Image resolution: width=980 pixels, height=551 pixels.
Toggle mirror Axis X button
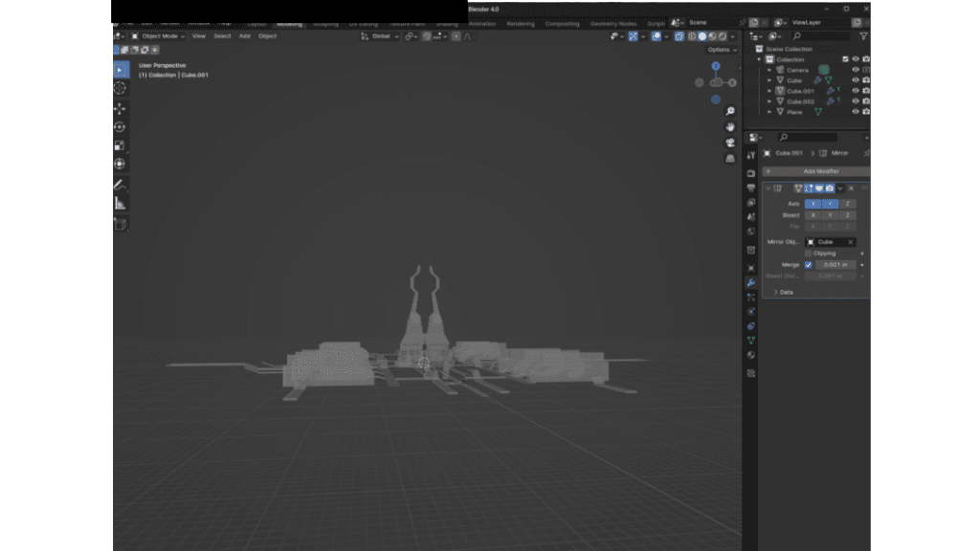click(x=813, y=204)
